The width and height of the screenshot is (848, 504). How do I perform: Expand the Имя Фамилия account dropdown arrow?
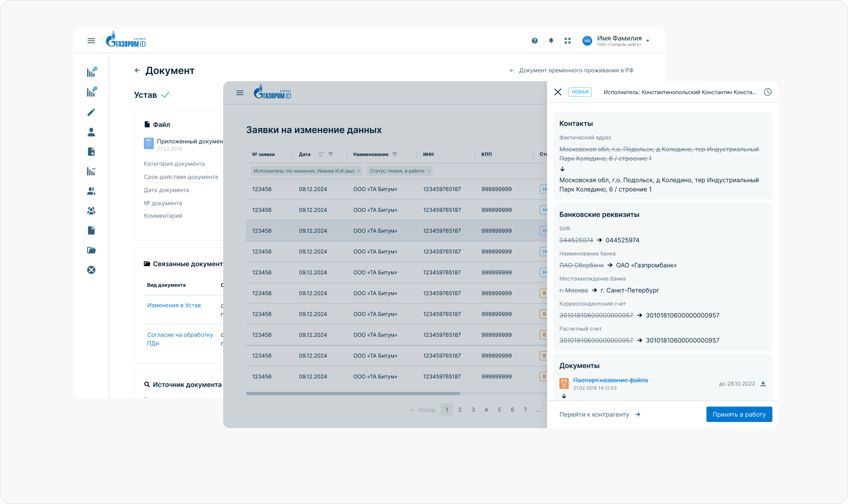648,41
